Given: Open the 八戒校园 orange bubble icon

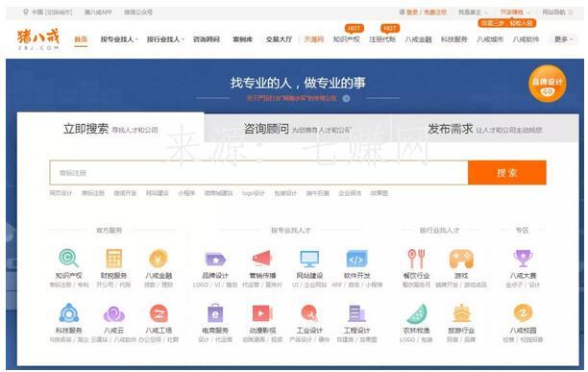Looking at the screenshot, I should click(523, 313).
